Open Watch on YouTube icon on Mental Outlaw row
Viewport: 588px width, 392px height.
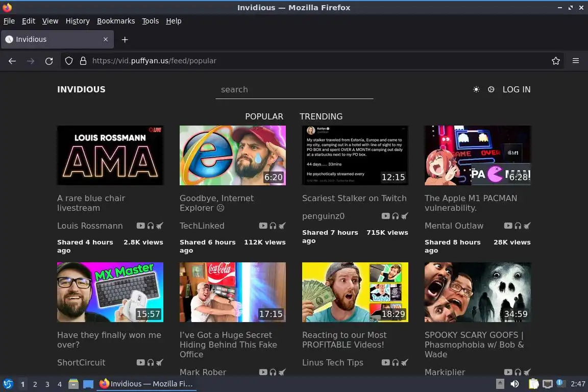click(508, 226)
